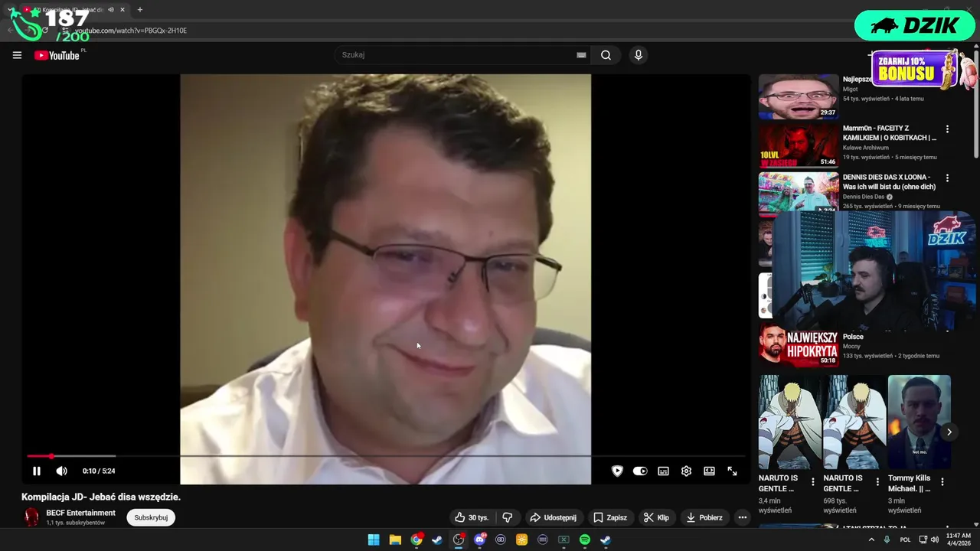980x551 pixels.
Task: Close the current browser tab
Action: [x=122, y=10]
